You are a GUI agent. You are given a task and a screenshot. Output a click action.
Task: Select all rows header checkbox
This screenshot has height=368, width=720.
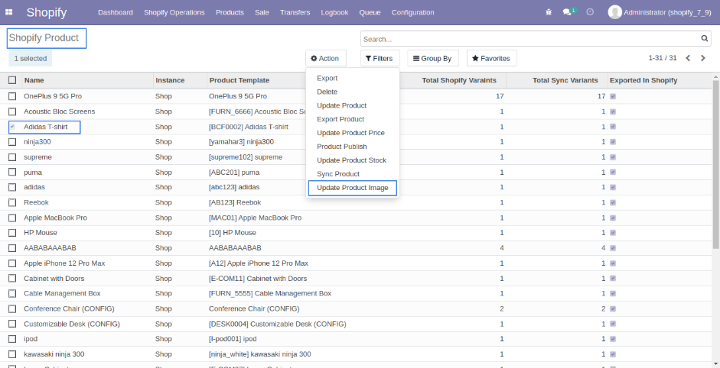click(12, 80)
